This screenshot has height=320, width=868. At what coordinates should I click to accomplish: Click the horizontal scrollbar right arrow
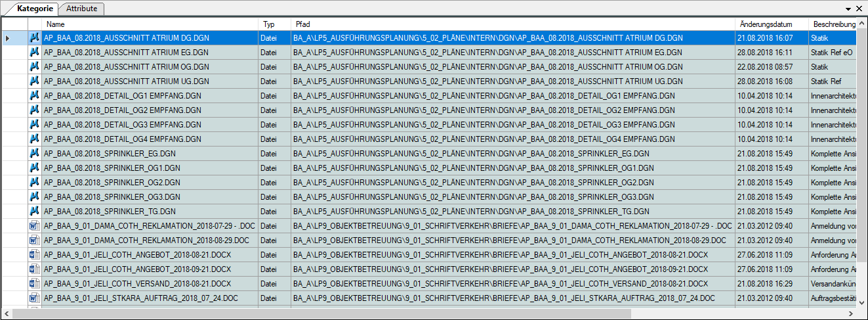[x=850, y=314]
